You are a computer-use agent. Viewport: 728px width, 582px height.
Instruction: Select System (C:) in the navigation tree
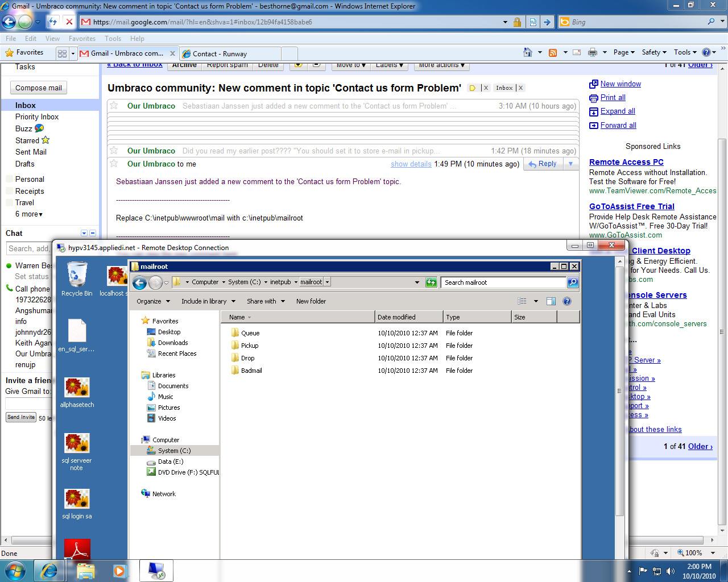(x=174, y=451)
